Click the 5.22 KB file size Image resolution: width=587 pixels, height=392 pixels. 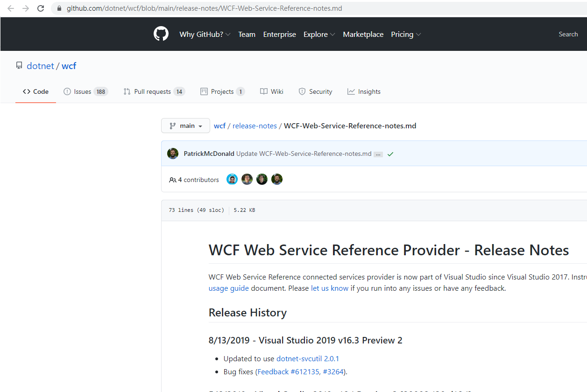(245, 210)
